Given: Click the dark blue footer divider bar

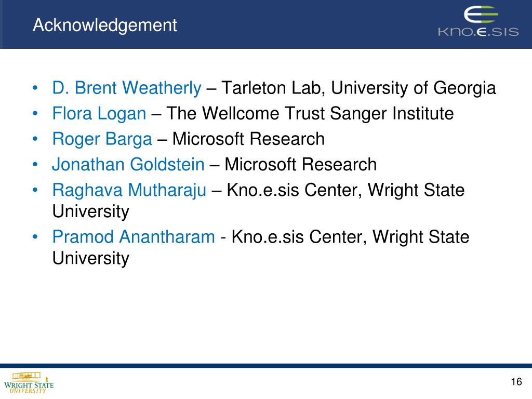Looking at the screenshot, I should pyautogui.click(x=266, y=366).
